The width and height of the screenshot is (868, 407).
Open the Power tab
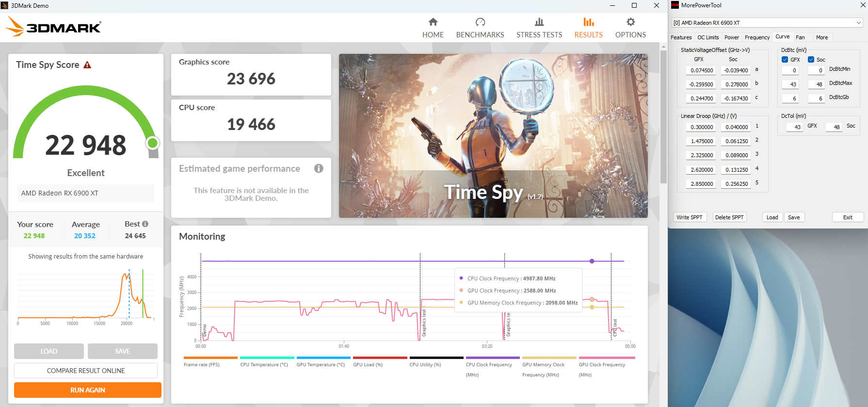[732, 37]
